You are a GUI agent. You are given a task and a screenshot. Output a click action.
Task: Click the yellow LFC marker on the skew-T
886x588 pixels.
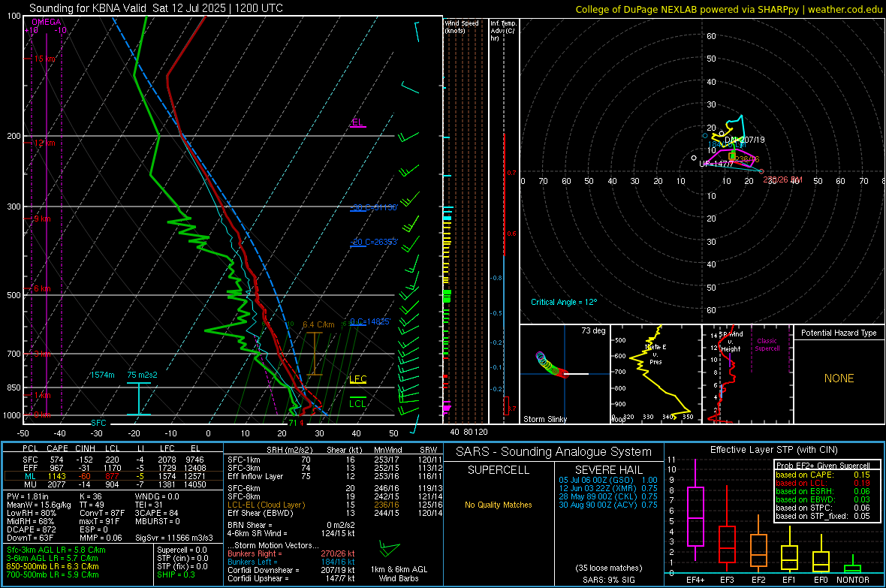point(357,379)
